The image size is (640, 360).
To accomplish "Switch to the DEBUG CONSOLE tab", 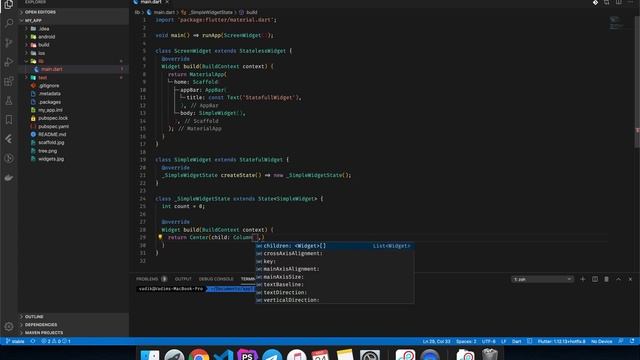I will [216, 279].
